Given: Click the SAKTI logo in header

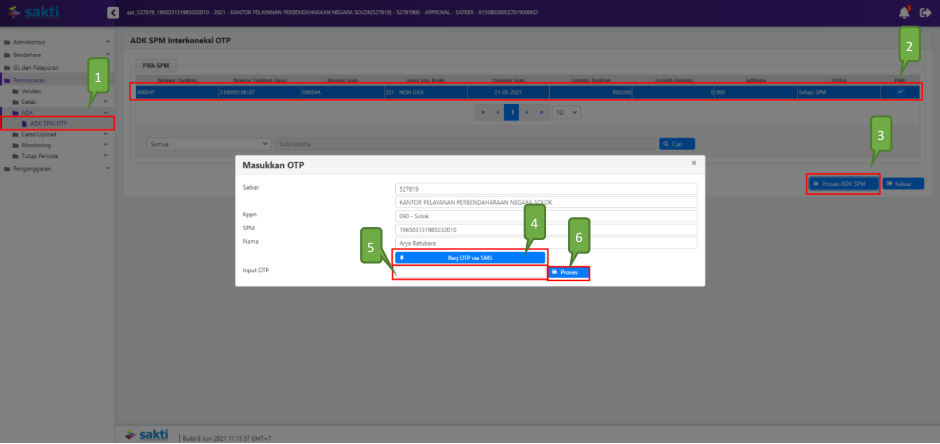Looking at the screenshot, I should [35, 12].
